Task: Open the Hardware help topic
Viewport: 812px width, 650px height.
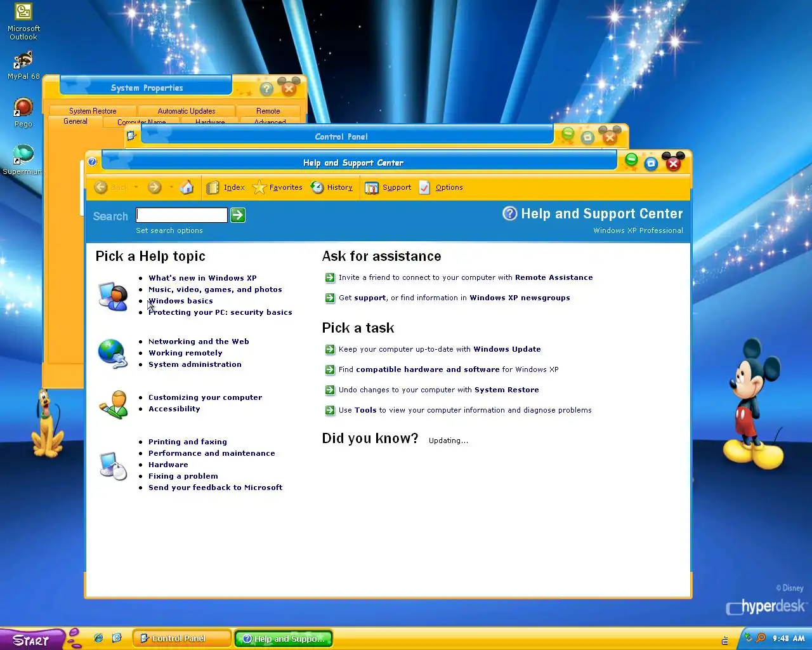Action: point(168,465)
